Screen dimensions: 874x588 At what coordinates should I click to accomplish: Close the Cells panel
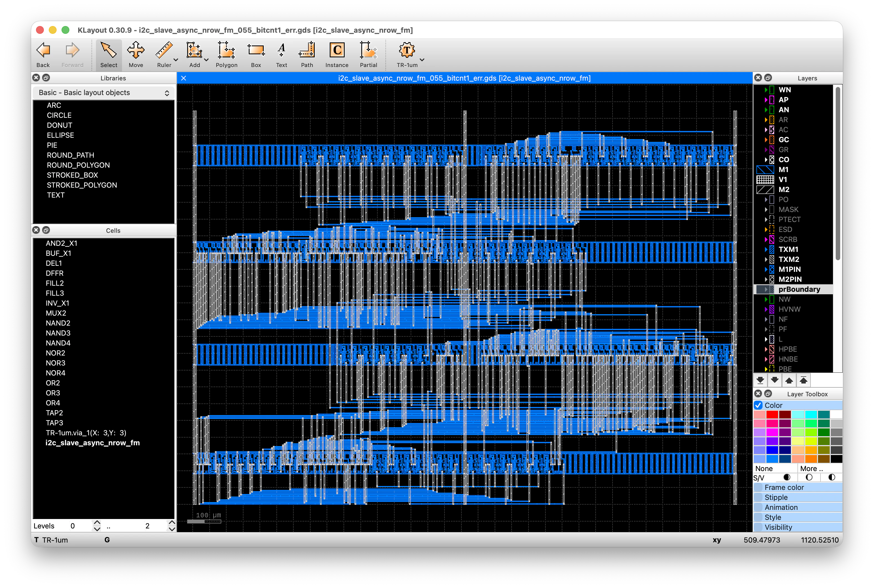click(36, 230)
